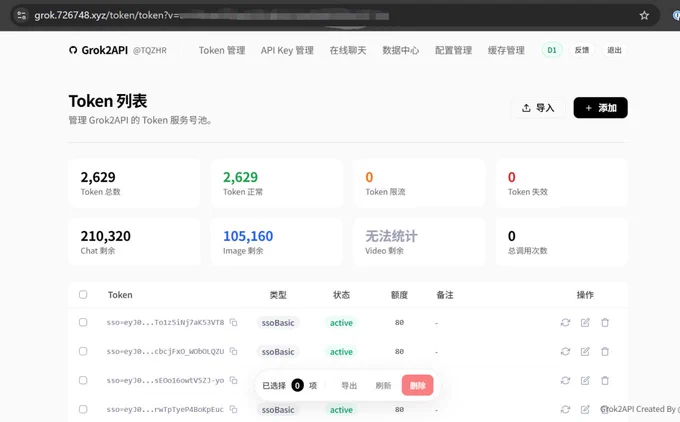Viewport: 680px width, 422px height.
Task: Click the selected count badge showing 0
Action: pyautogui.click(x=298, y=385)
